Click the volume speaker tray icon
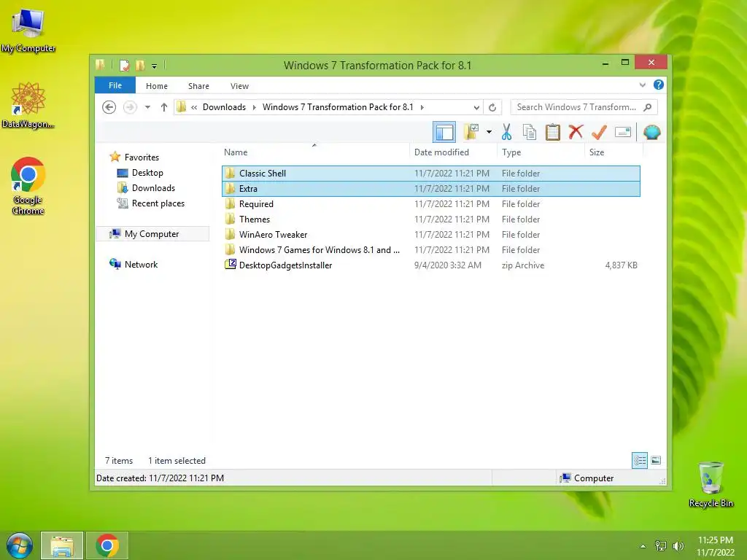This screenshot has height=560, width=747. 678,545
